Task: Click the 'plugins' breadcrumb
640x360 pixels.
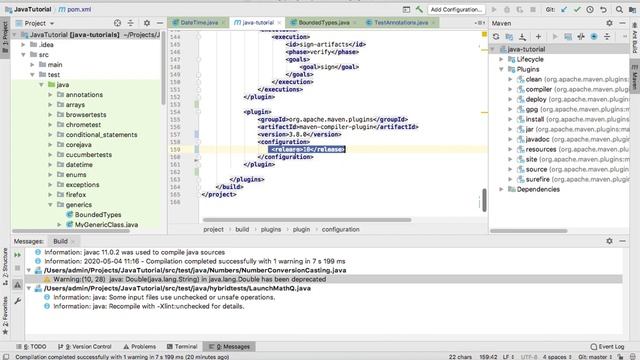Action: click(x=271, y=229)
